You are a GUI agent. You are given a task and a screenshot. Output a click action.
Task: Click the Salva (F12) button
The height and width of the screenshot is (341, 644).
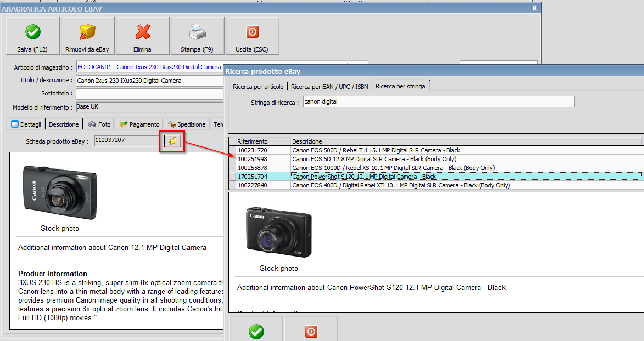(32, 36)
